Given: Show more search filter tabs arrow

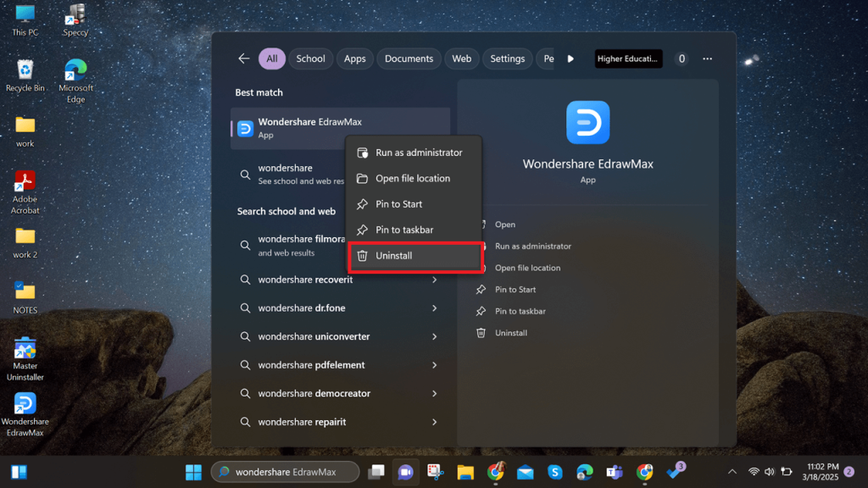Looking at the screenshot, I should click(x=570, y=58).
